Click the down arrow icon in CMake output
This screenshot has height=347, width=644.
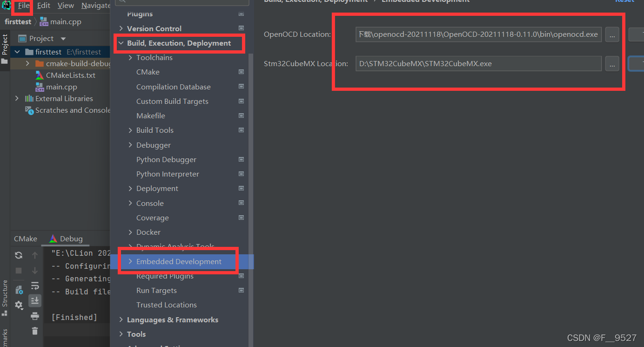(x=35, y=270)
